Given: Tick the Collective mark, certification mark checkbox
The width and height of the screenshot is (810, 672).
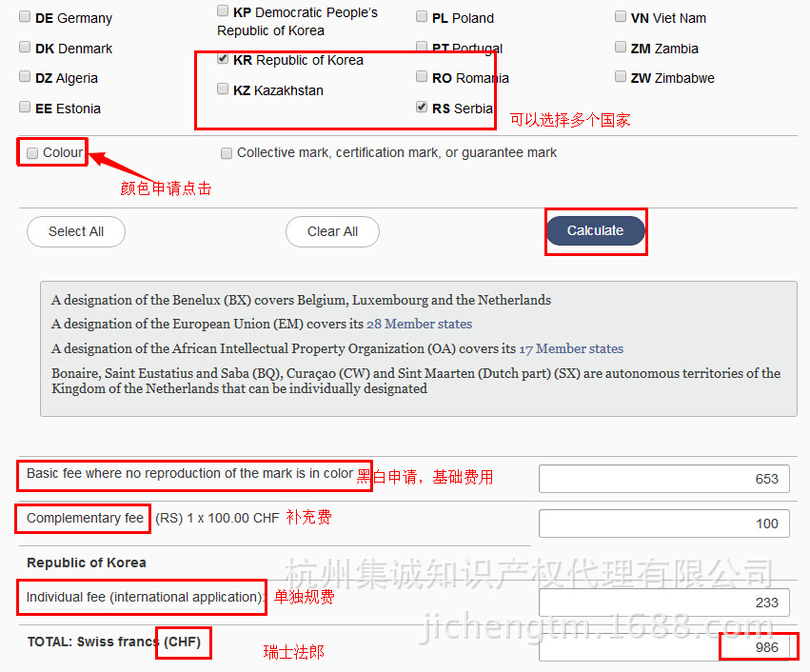Looking at the screenshot, I should coord(227,153).
